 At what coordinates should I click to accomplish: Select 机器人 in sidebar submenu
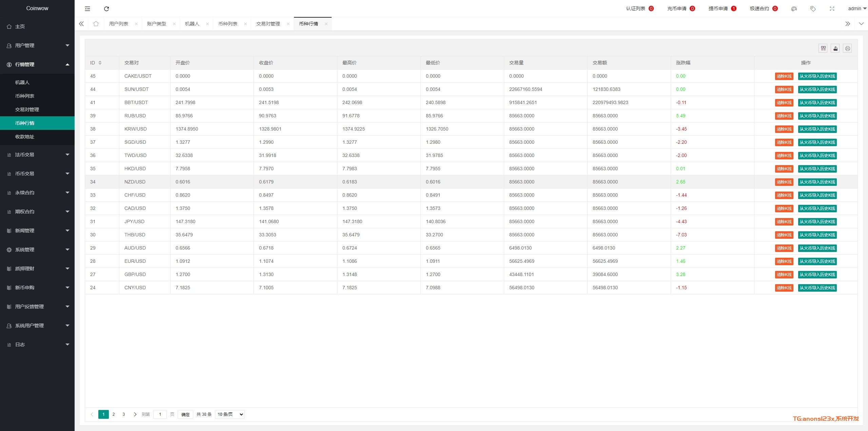click(x=37, y=82)
